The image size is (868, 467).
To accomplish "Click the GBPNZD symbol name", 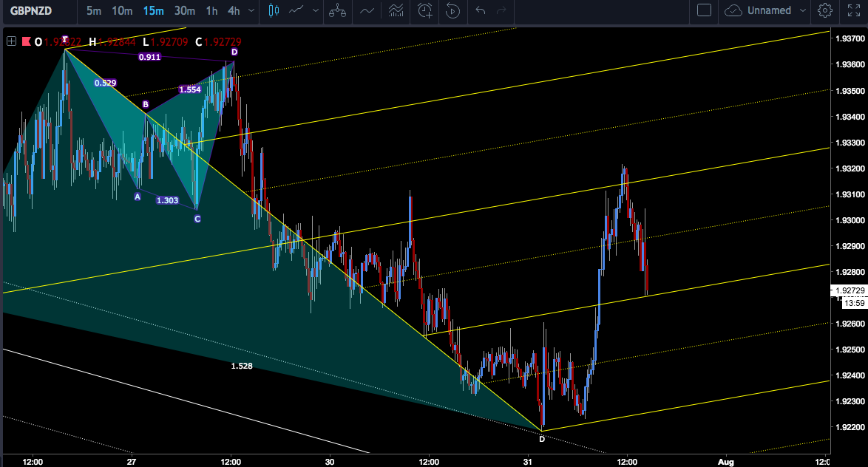I will (x=31, y=10).
